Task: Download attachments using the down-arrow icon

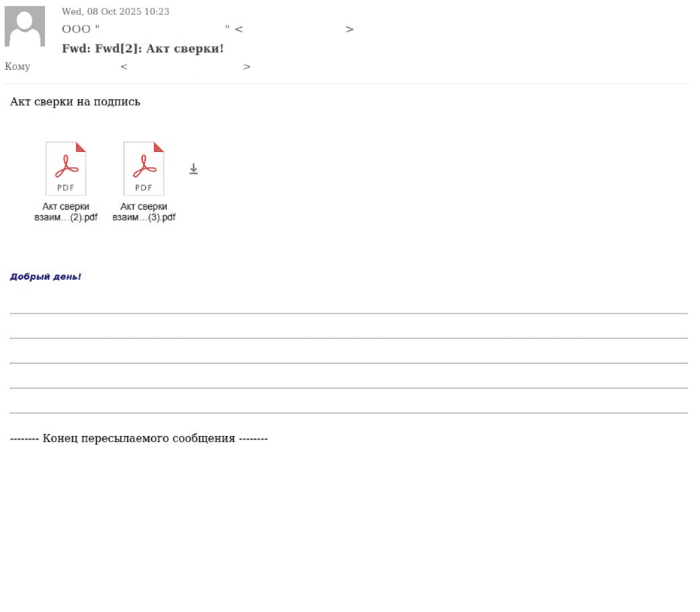Action: [193, 169]
